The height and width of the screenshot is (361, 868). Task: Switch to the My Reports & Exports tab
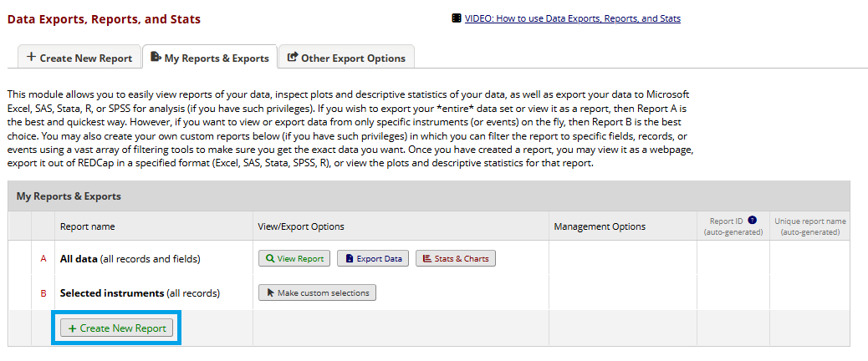(210, 58)
